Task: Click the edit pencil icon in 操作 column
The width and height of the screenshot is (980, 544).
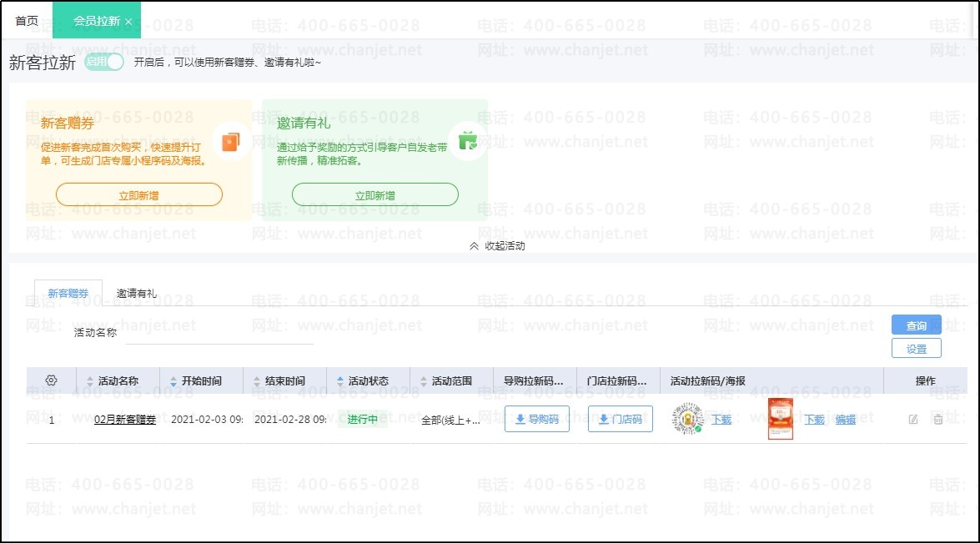Action: pos(913,419)
